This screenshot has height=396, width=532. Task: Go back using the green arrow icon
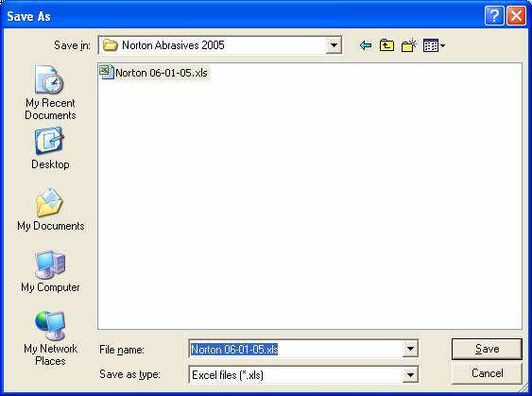point(366,45)
